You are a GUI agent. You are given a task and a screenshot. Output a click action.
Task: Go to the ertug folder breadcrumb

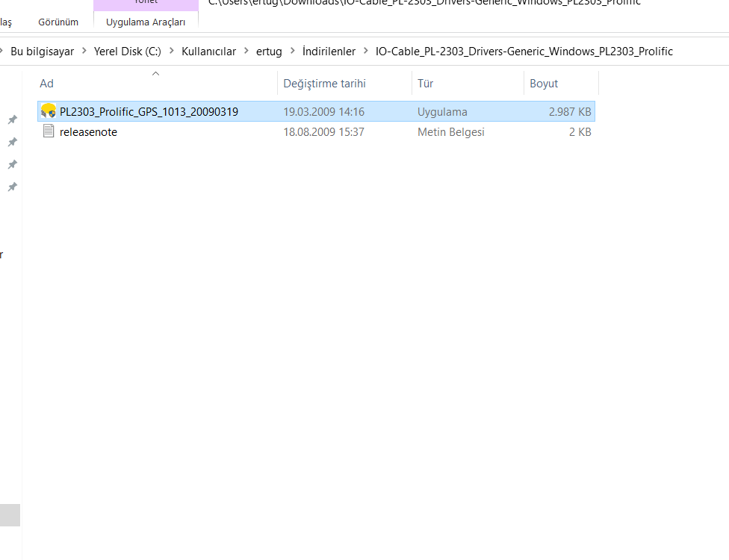click(269, 51)
